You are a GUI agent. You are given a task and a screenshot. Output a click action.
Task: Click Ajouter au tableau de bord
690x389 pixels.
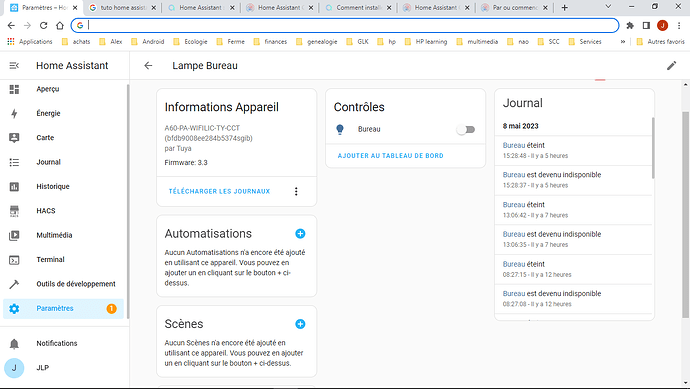tap(390, 156)
